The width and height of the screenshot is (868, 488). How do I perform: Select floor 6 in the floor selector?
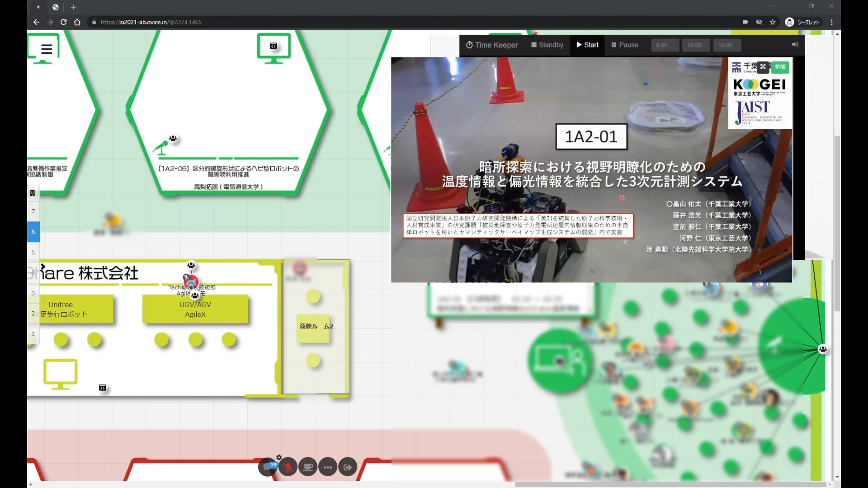coord(33,232)
